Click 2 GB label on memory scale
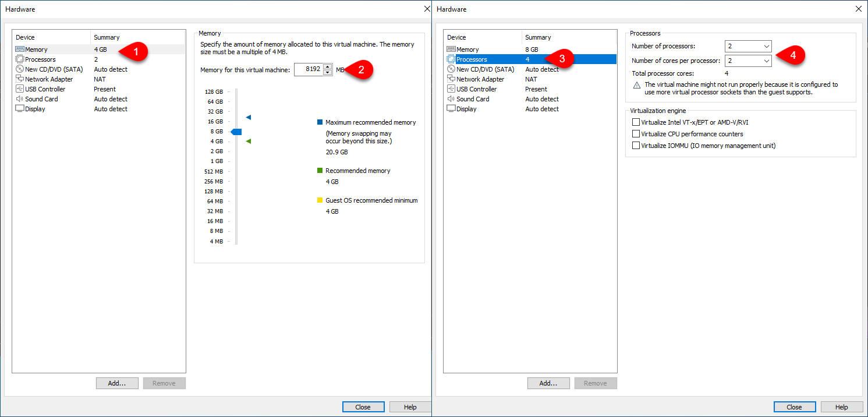The image size is (868, 417). coord(217,151)
